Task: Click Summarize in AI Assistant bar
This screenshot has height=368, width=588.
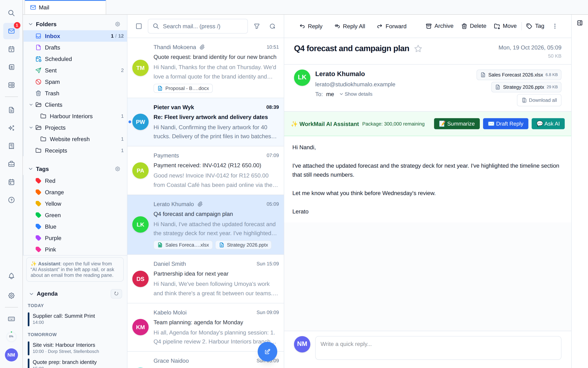Action: pyautogui.click(x=457, y=124)
